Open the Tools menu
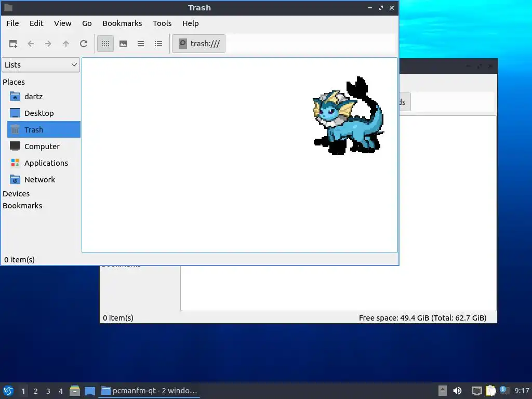532x399 pixels. (x=162, y=23)
